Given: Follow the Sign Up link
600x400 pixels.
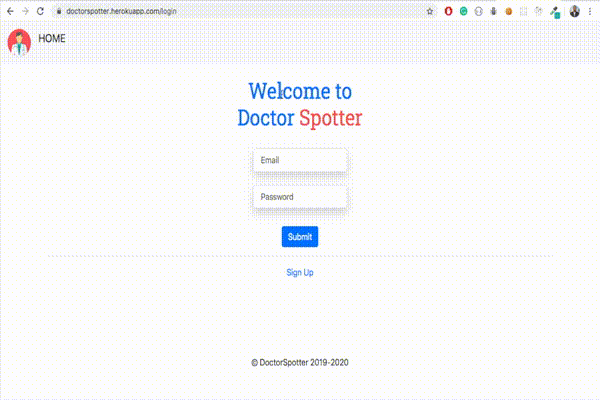Looking at the screenshot, I should pyautogui.click(x=300, y=272).
